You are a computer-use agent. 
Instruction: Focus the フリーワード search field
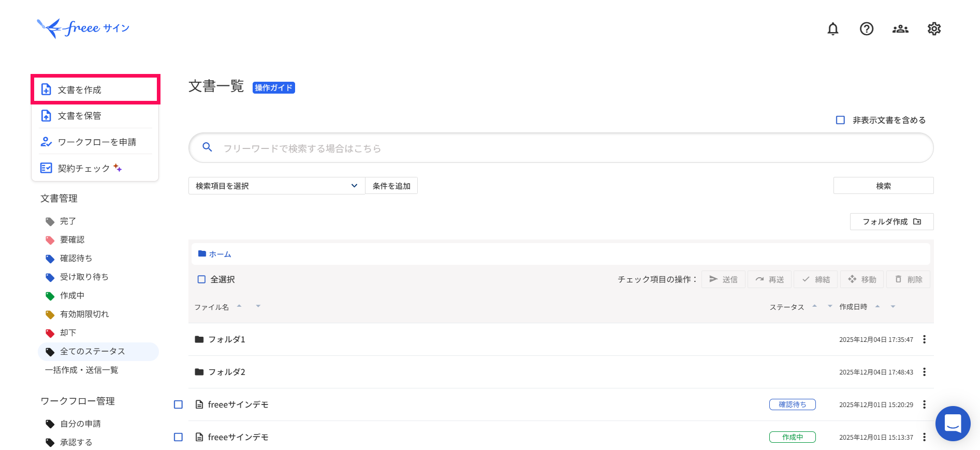[561, 148]
